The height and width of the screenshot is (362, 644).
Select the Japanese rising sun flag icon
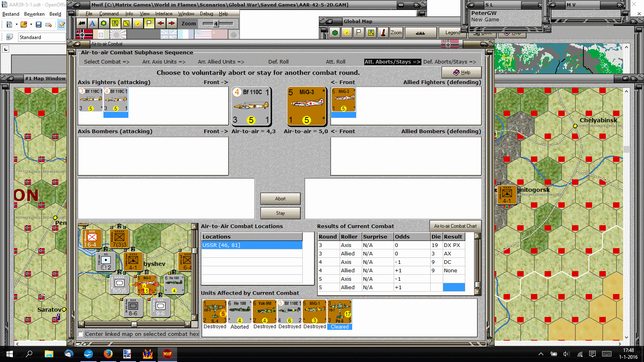[x=118, y=34]
